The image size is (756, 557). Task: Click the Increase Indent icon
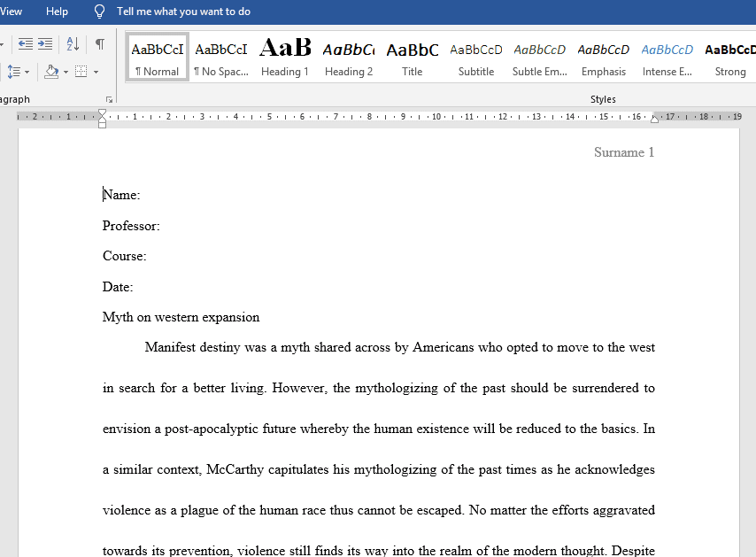click(44, 44)
